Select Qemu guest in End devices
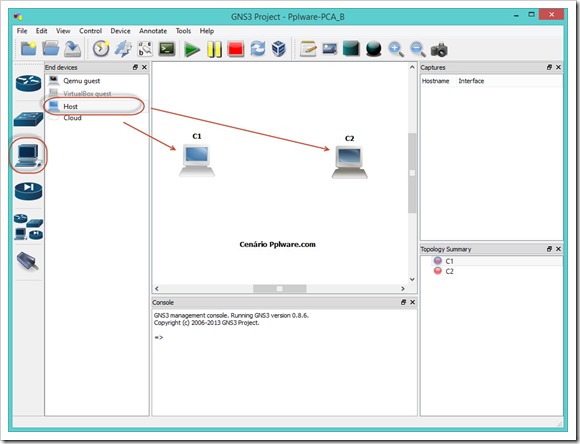The image size is (580, 444). click(97, 81)
